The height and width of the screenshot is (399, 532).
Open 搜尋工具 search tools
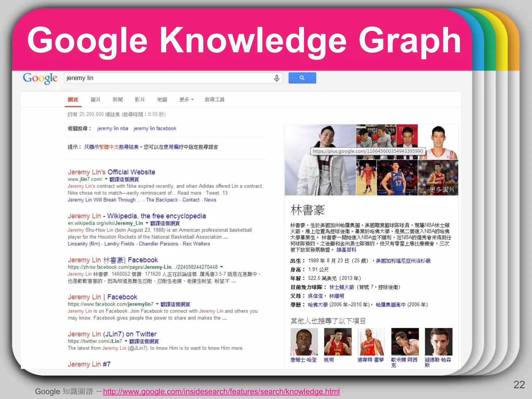(215, 99)
